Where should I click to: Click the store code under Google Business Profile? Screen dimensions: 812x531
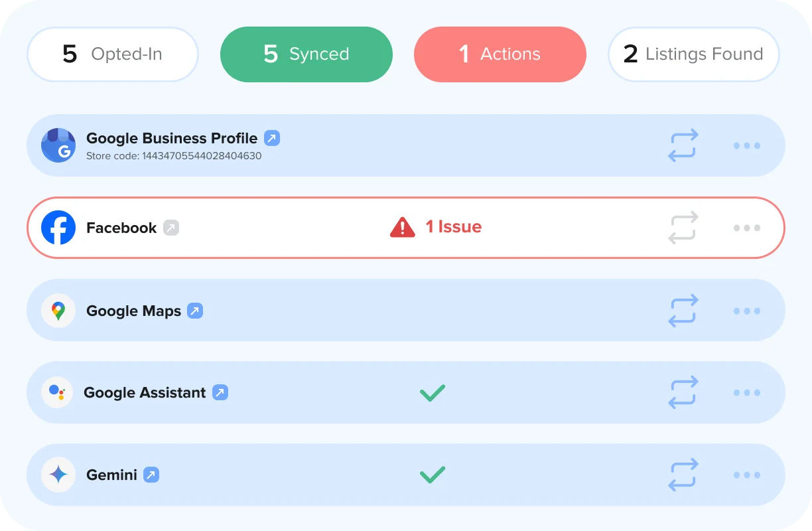coord(174,155)
